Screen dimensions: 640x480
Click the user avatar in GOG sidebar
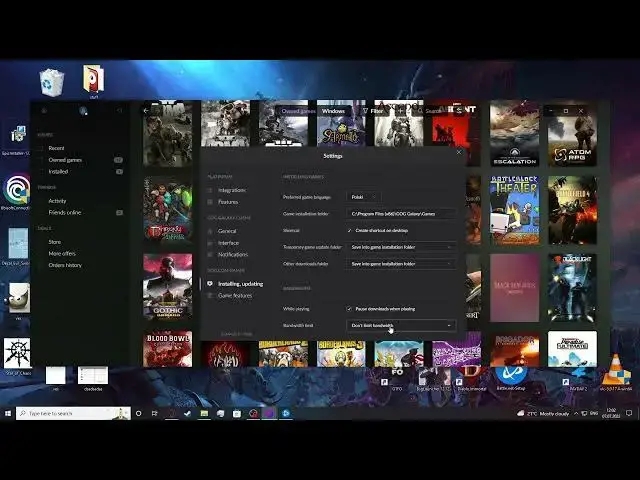[83, 111]
